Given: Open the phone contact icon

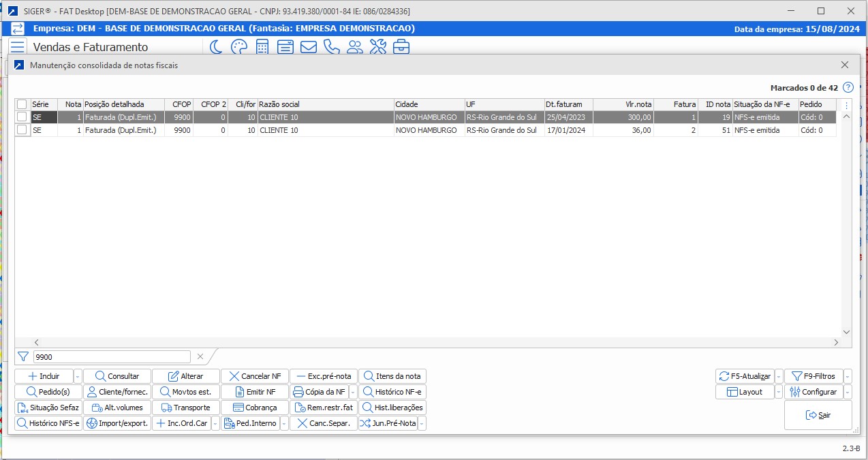Looking at the screenshot, I should click(x=332, y=47).
